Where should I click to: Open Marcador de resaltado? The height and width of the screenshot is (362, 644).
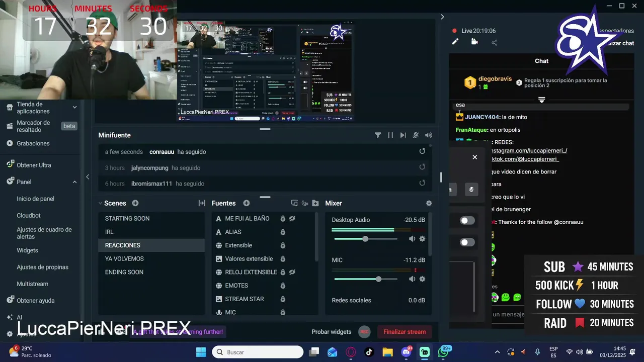point(33,126)
